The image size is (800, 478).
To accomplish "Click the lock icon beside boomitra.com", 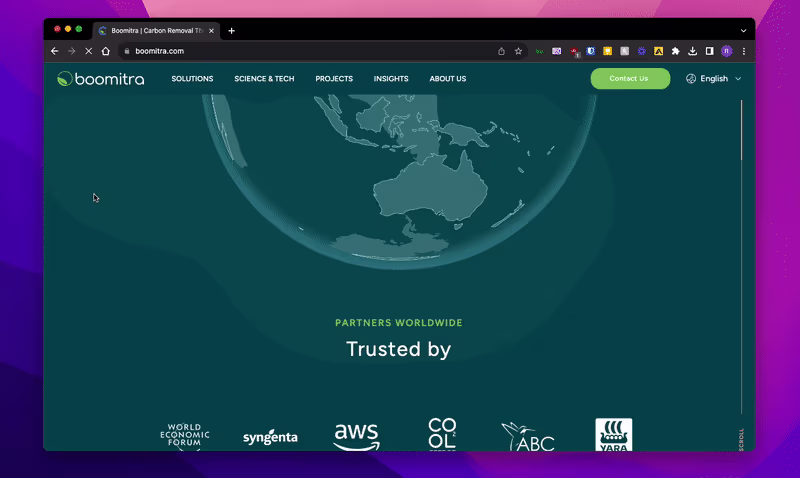I will tap(127, 51).
